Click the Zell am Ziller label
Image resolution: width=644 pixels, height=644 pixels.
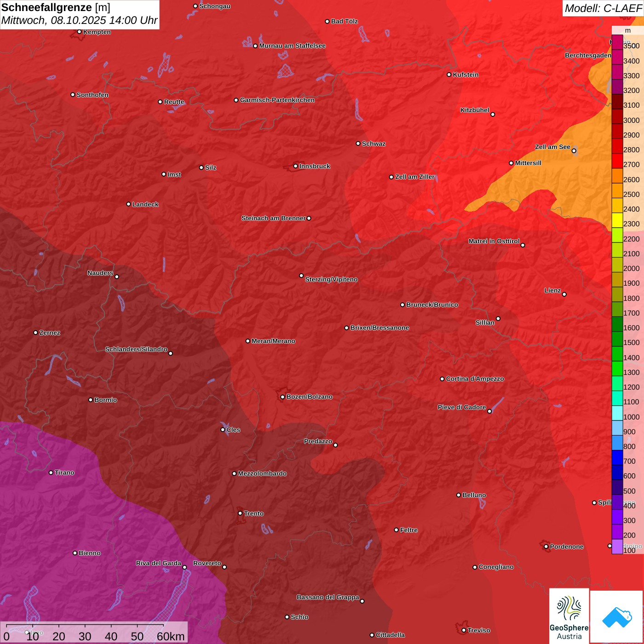415,177
